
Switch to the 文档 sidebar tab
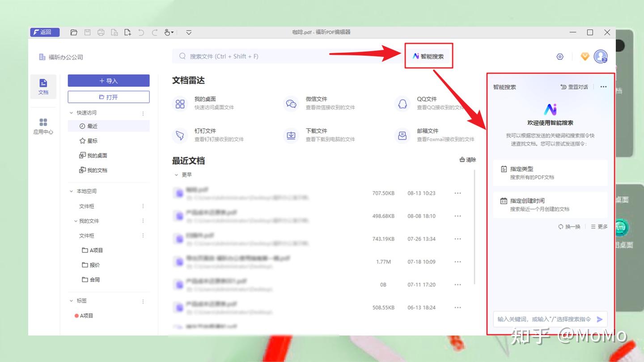coord(43,87)
